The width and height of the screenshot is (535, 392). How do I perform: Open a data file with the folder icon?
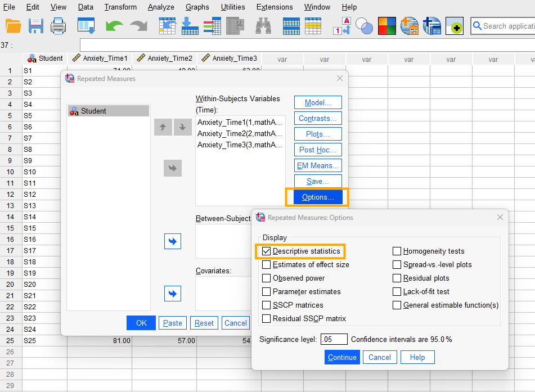(x=13, y=26)
